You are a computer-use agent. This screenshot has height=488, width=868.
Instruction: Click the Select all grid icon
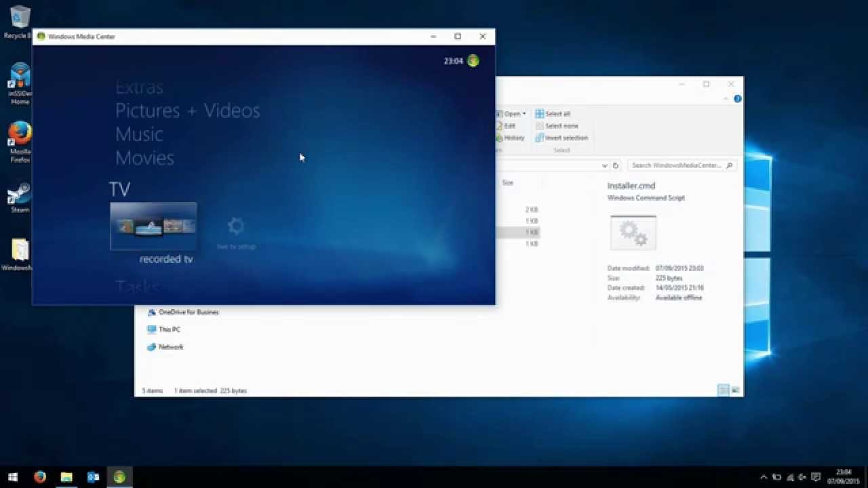[x=540, y=114]
